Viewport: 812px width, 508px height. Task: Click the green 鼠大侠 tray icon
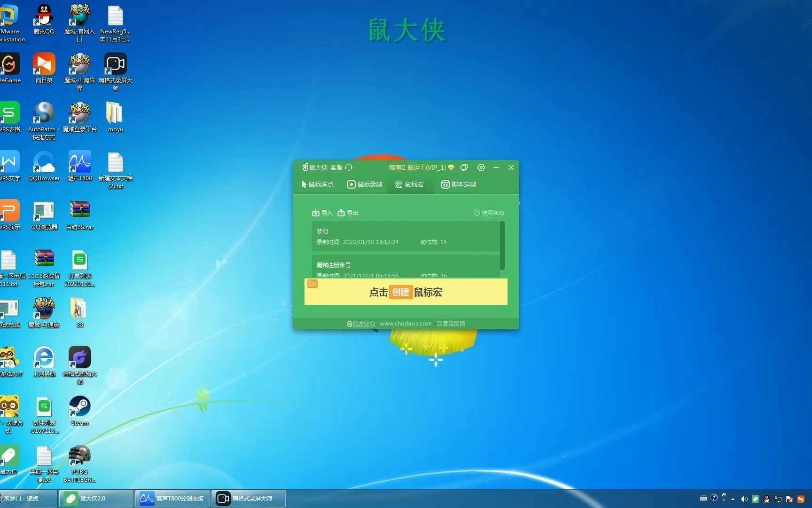tap(755, 499)
